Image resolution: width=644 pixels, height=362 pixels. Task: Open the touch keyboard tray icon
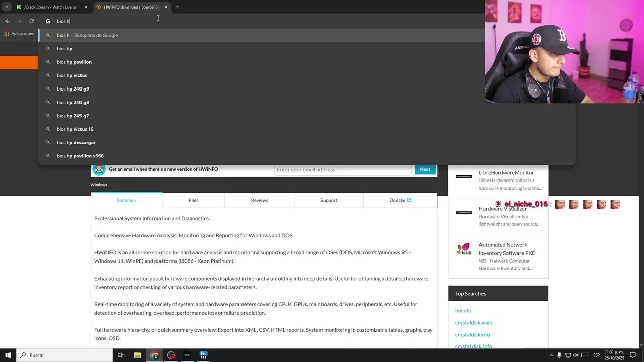(585, 355)
